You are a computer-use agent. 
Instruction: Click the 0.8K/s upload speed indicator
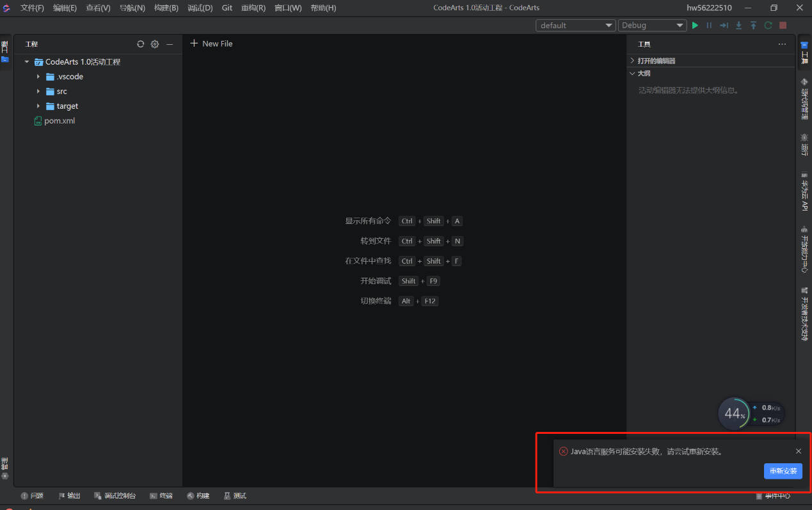[x=767, y=408]
